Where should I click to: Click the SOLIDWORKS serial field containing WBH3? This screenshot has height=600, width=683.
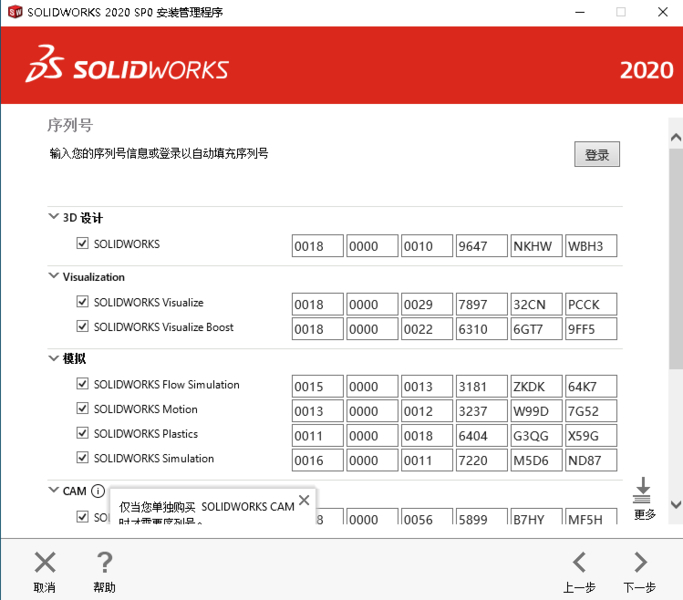coord(591,246)
